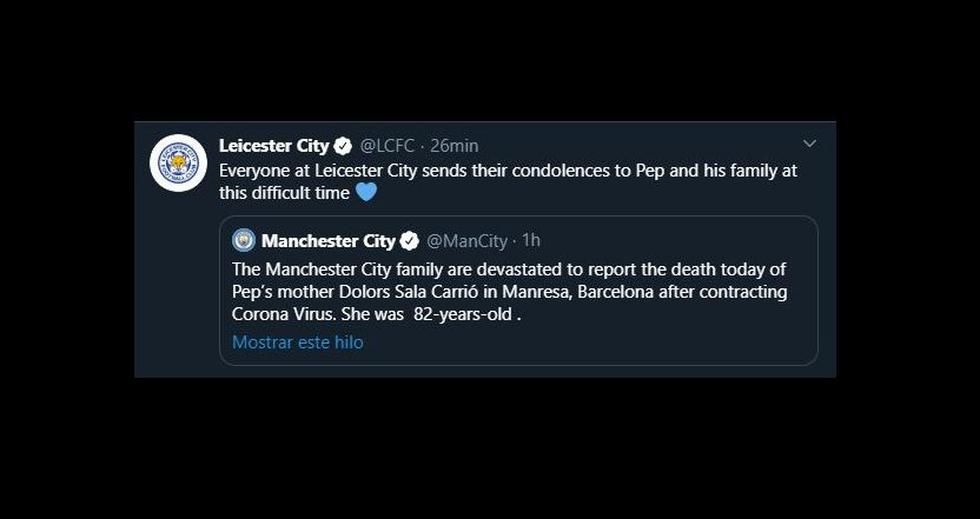Click the blue heart emoji
Viewport: 980px width, 519px height.
point(366,192)
